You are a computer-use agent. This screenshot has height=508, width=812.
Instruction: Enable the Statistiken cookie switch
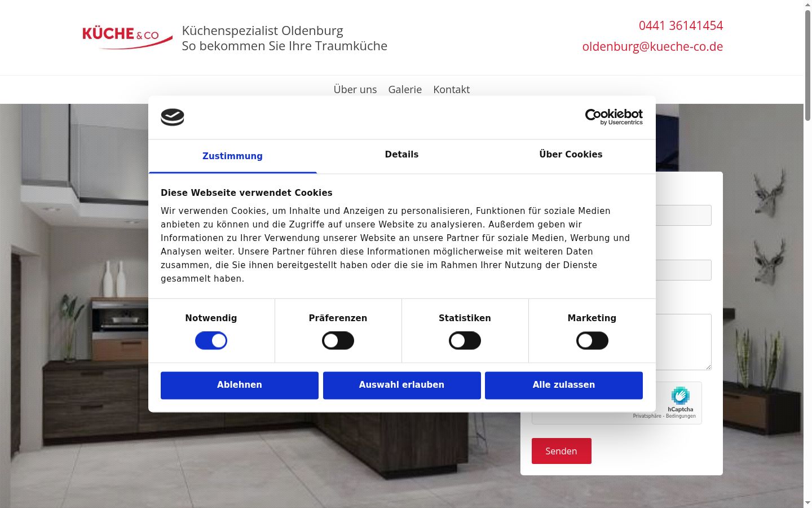tap(465, 341)
